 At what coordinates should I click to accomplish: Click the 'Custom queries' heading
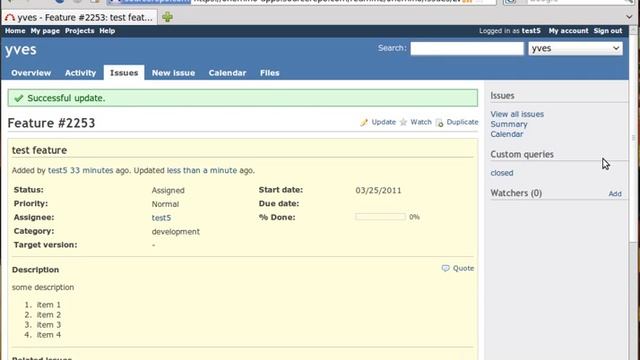[522, 155]
